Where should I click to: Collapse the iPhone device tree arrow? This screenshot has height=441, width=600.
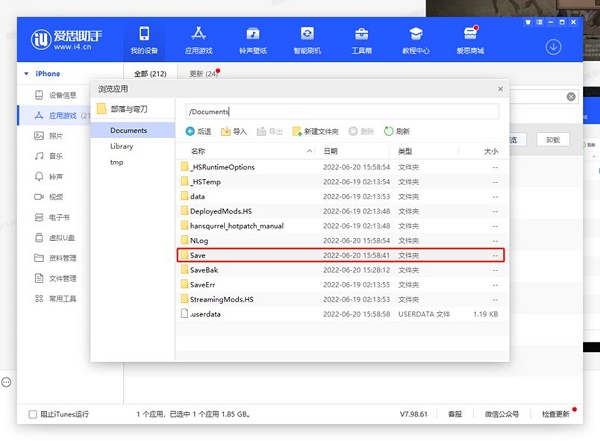point(26,74)
